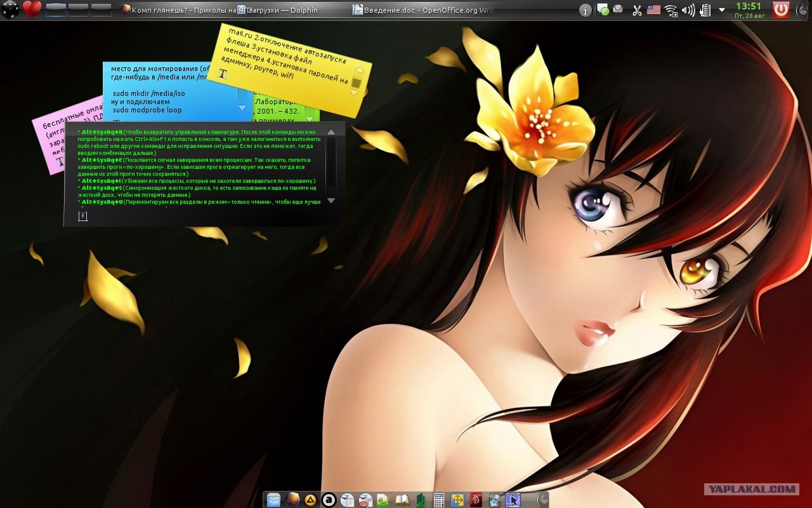The image size is (812, 508).
Task: Switch to the first virtual desktop in pager
Action: coord(56,10)
